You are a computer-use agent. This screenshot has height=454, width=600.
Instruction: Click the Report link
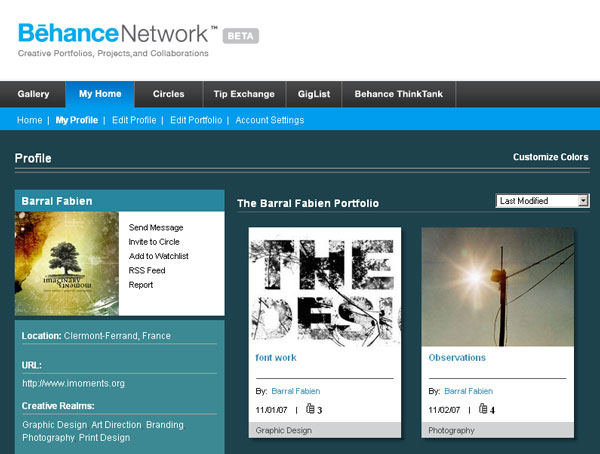click(x=141, y=285)
